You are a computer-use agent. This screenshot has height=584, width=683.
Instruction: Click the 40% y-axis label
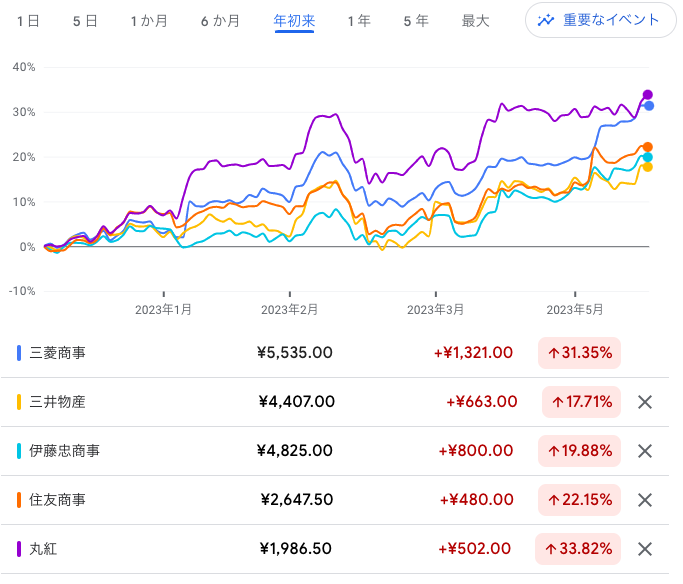coord(24,67)
